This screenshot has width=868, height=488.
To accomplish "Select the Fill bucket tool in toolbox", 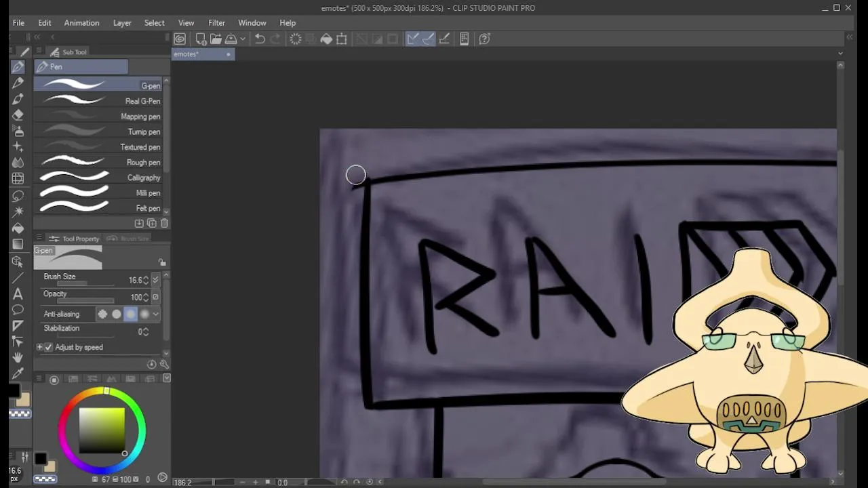I will click(x=18, y=228).
